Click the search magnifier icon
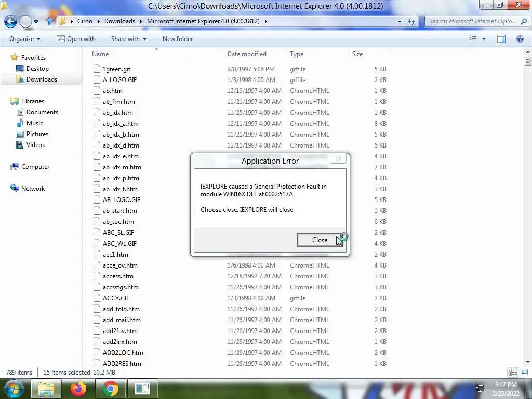This screenshot has width=532, height=399. 524,21
